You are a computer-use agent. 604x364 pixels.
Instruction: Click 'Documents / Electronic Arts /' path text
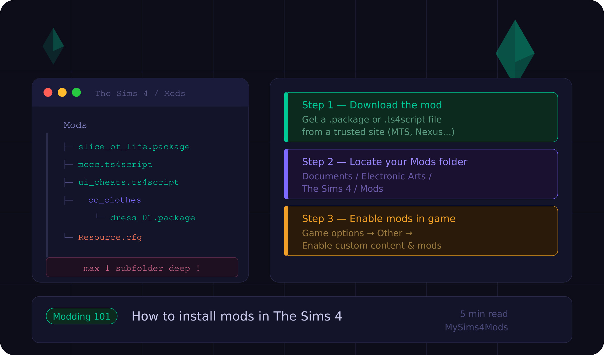click(367, 176)
